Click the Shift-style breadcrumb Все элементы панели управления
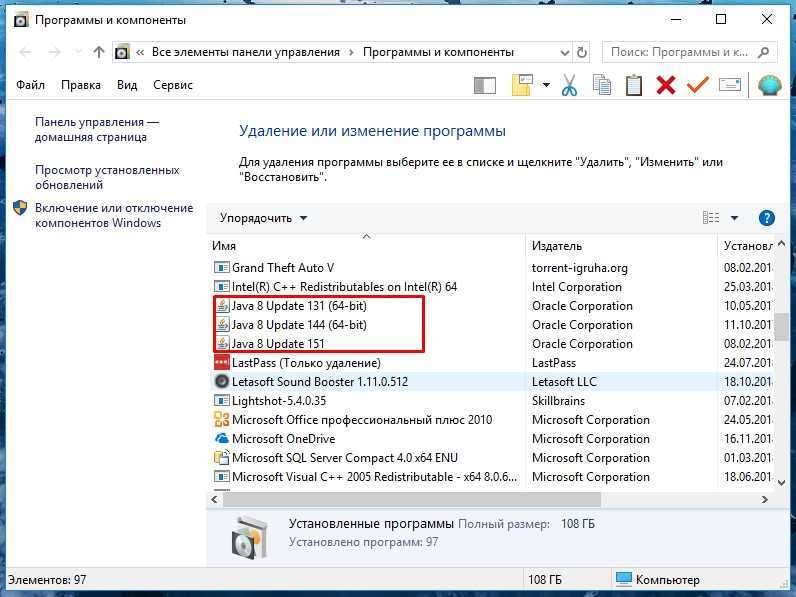This screenshot has width=796, height=597. [246, 52]
